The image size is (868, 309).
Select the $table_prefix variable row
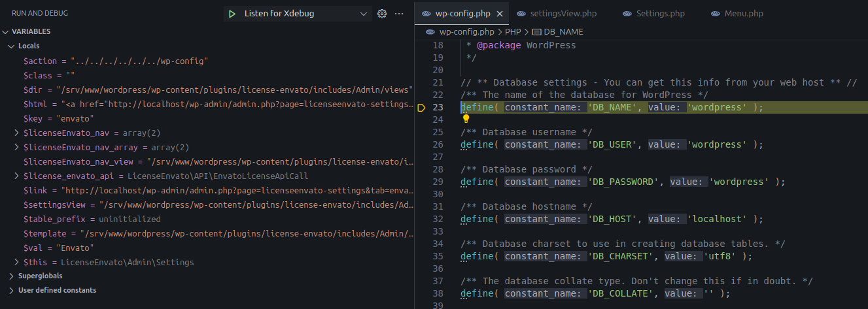click(92, 220)
